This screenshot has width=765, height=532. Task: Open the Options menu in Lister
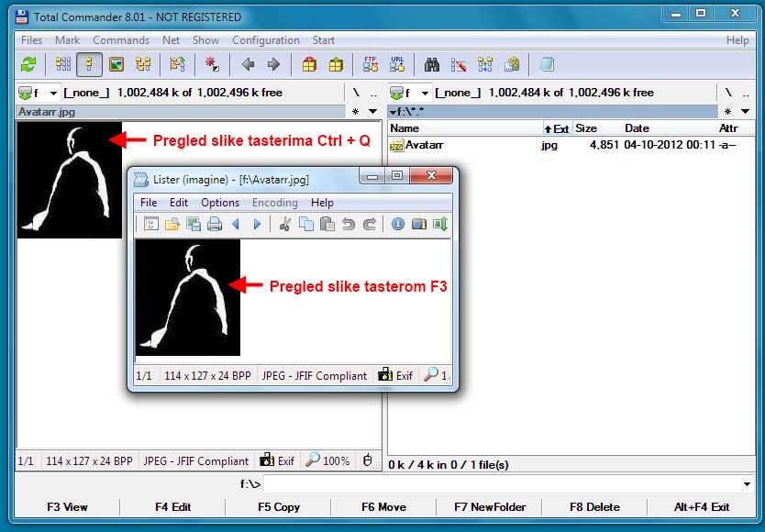click(220, 203)
